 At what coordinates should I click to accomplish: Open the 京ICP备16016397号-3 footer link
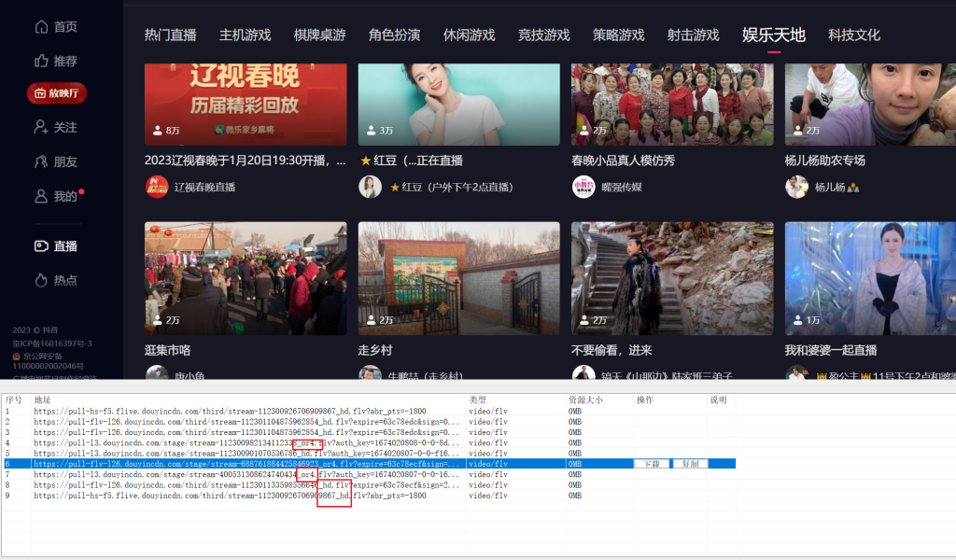pos(52,343)
